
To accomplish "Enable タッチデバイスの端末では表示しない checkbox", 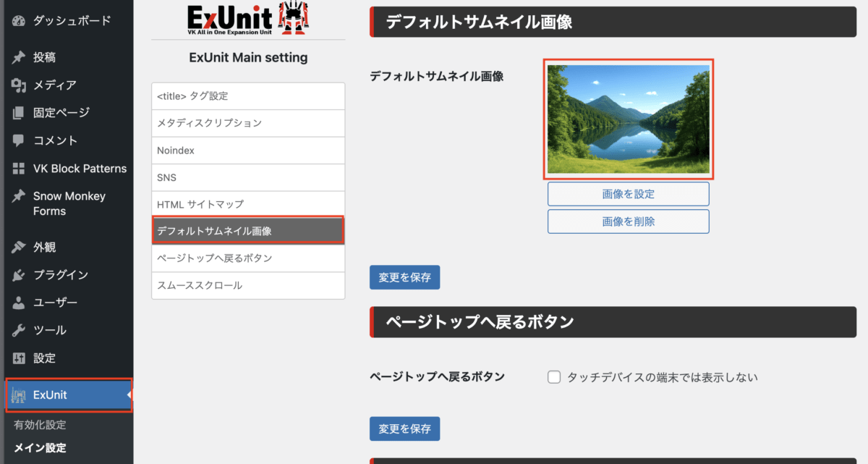I will coord(555,377).
